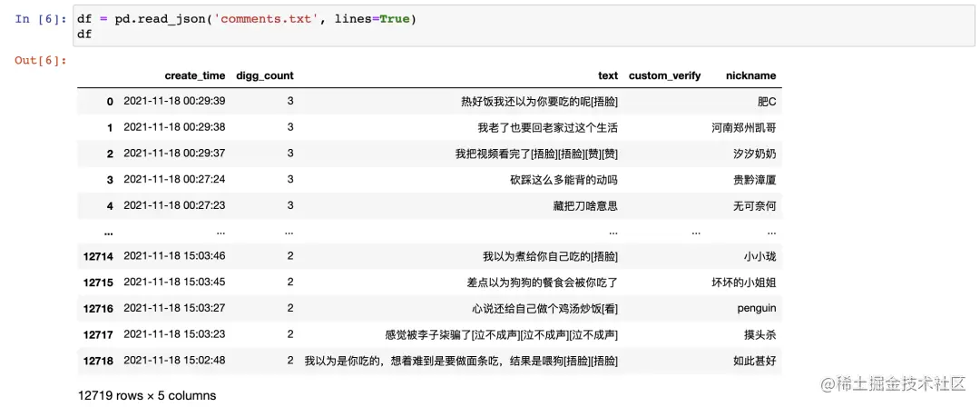Select index cell 1

(110, 128)
